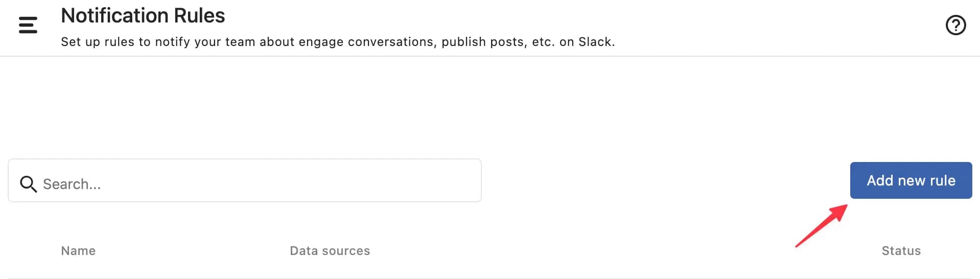Click the Notification Rules page title
Screen dimensions: 980x279
(143, 16)
